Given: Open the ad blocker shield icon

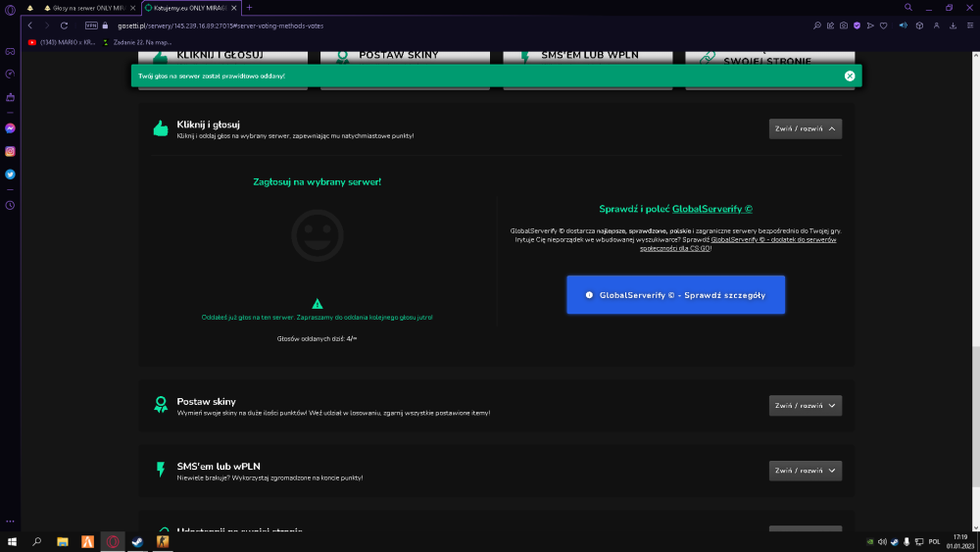Looking at the screenshot, I should click(857, 25).
